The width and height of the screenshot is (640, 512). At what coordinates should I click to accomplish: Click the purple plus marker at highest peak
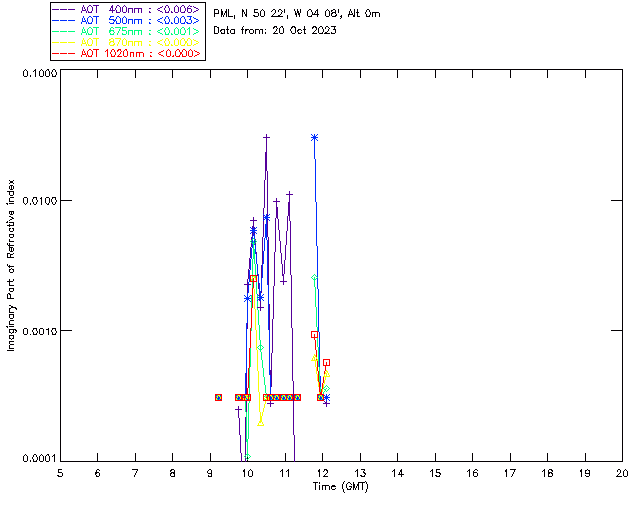tap(266, 137)
